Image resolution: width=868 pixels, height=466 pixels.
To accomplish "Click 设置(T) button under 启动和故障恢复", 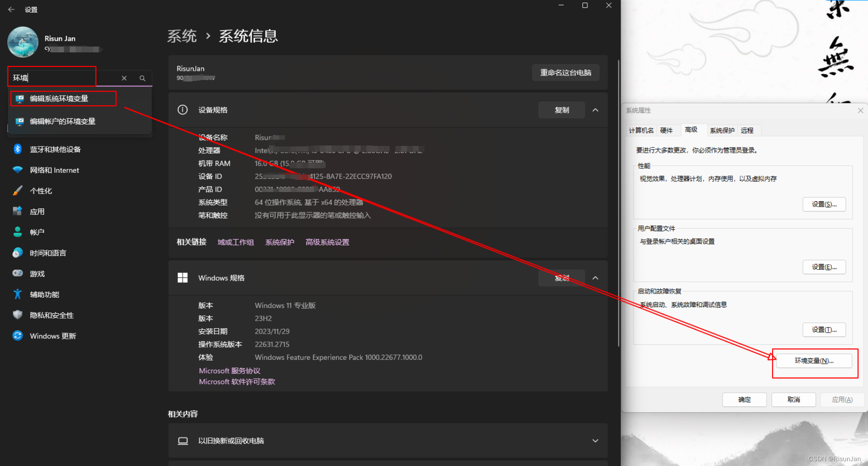I will coord(824,330).
